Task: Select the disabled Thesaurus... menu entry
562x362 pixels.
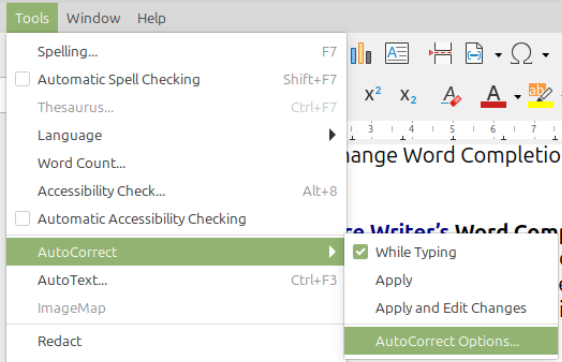Action: click(x=176, y=107)
